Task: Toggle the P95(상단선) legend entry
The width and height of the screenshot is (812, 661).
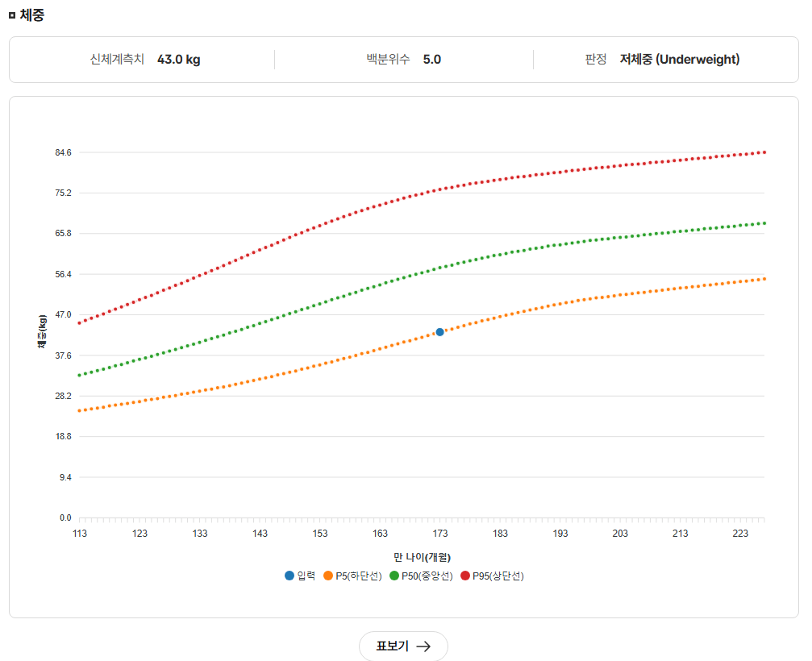Action: pos(492,576)
